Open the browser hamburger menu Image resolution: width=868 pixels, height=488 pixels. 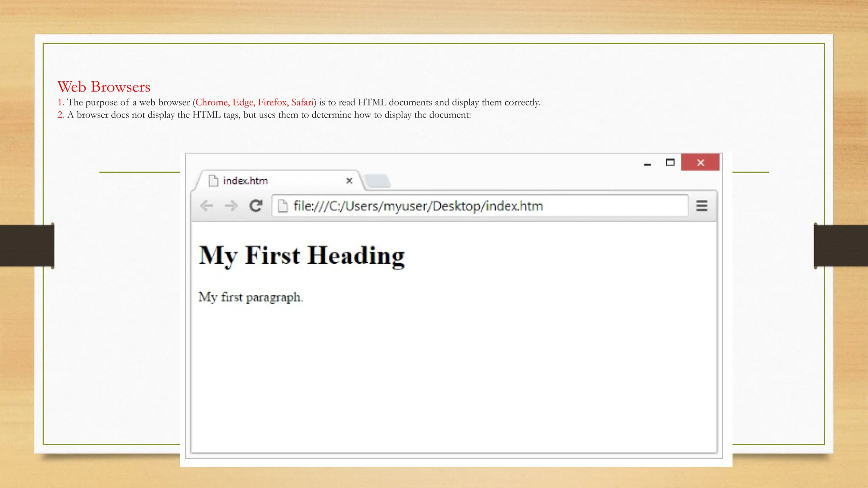click(702, 206)
